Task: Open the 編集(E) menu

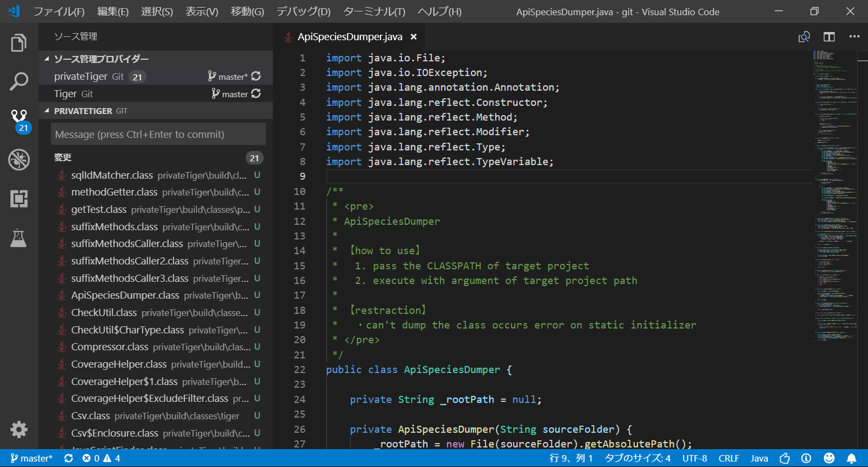Action: pyautogui.click(x=113, y=11)
